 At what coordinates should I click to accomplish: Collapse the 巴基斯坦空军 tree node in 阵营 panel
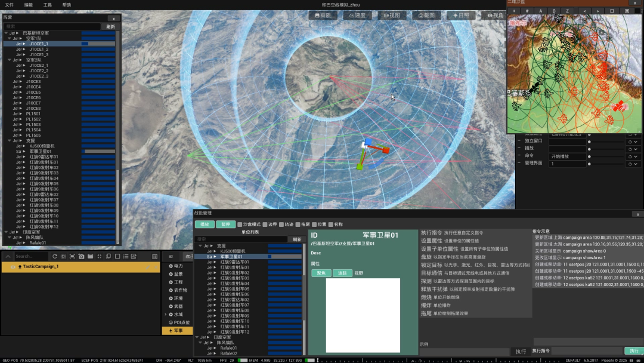(x=6, y=33)
